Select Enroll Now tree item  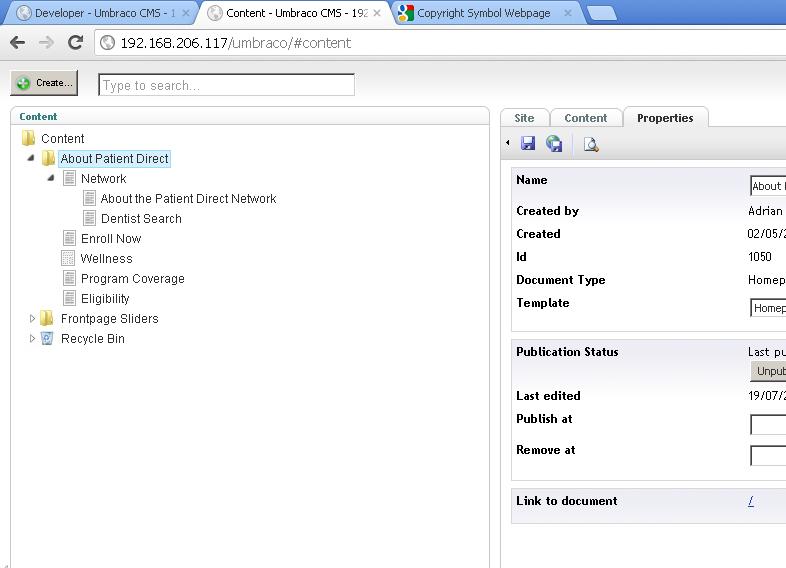111,239
